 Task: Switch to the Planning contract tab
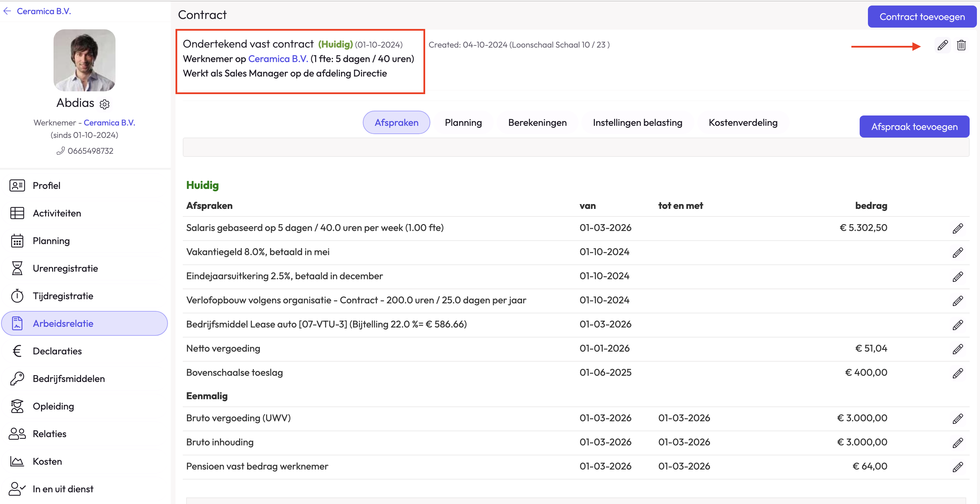(463, 122)
